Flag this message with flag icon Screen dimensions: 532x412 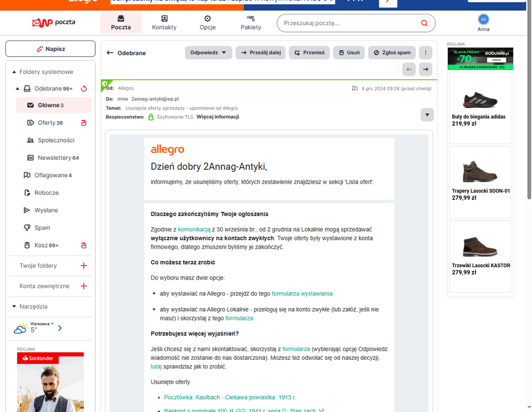[x=355, y=88]
